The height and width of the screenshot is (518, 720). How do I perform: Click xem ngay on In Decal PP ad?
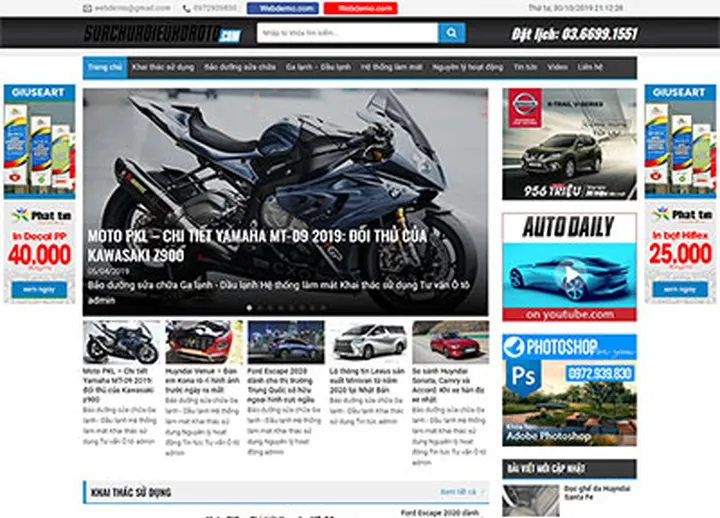[x=39, y=289]
